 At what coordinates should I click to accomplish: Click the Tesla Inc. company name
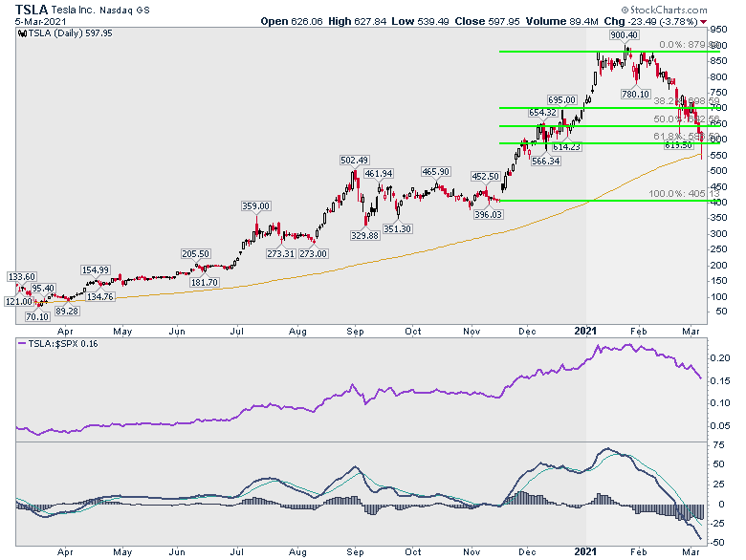[x=73, y=10]
